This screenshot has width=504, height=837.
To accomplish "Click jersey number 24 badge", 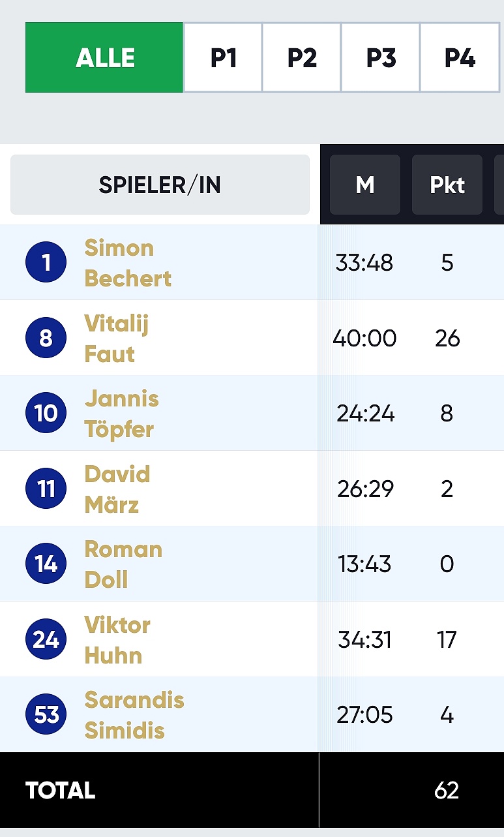I will click(x=46, y=639).
